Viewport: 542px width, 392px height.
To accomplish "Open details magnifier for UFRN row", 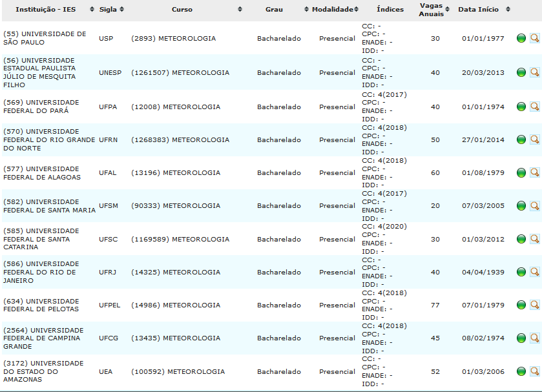I will 535,139.
